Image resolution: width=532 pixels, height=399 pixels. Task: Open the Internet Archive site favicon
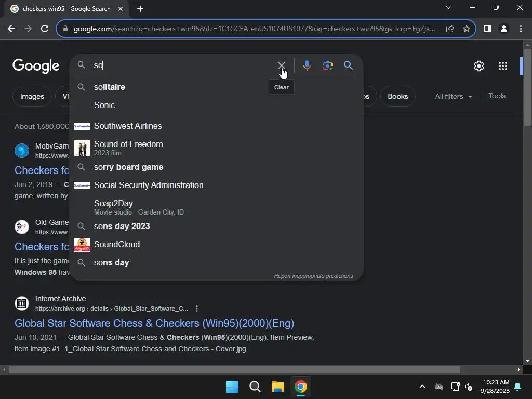click(22, 303)
